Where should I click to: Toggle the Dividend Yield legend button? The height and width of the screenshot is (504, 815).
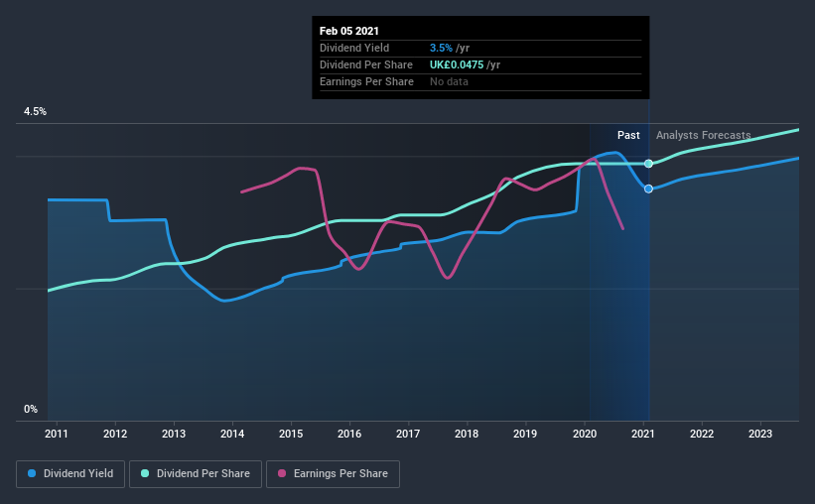[70, 474]
